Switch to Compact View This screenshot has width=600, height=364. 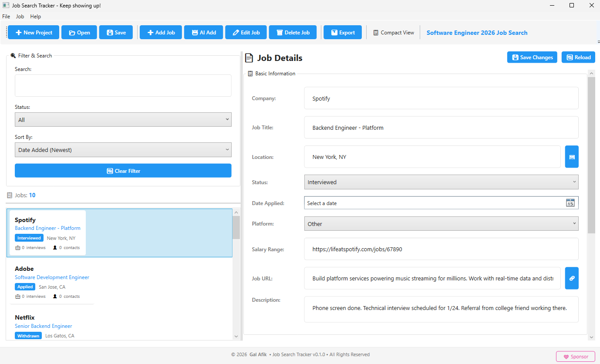point(393,32)
